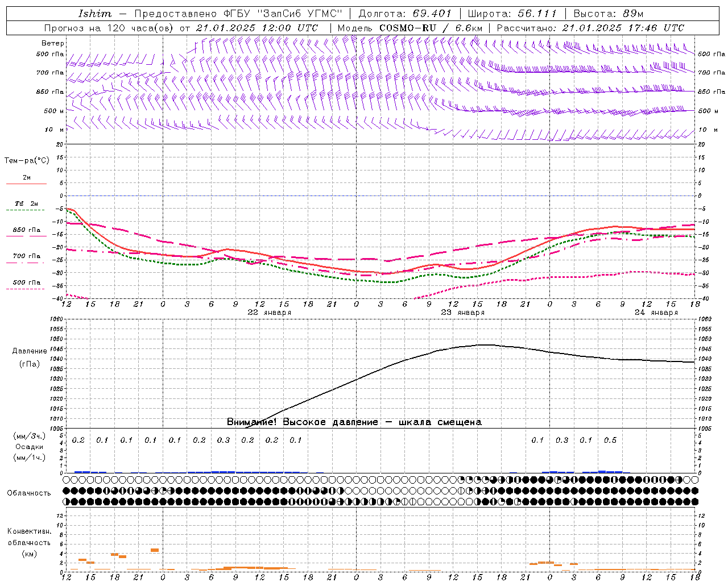Image resolution: width=728 pixels, height=582 pixels.
Task: Click the tallest orange convective cloud bar
Action: coord(155,550)
